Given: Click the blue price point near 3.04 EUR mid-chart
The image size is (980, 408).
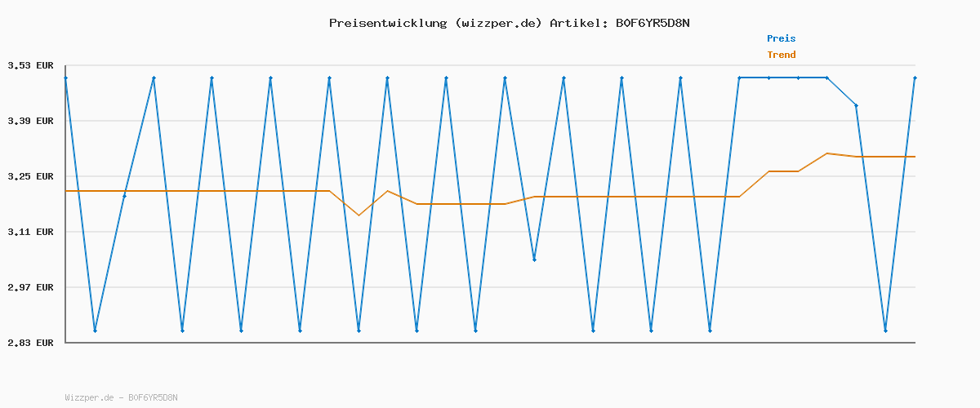Looking at the screenshot, I should click(534, 259).
